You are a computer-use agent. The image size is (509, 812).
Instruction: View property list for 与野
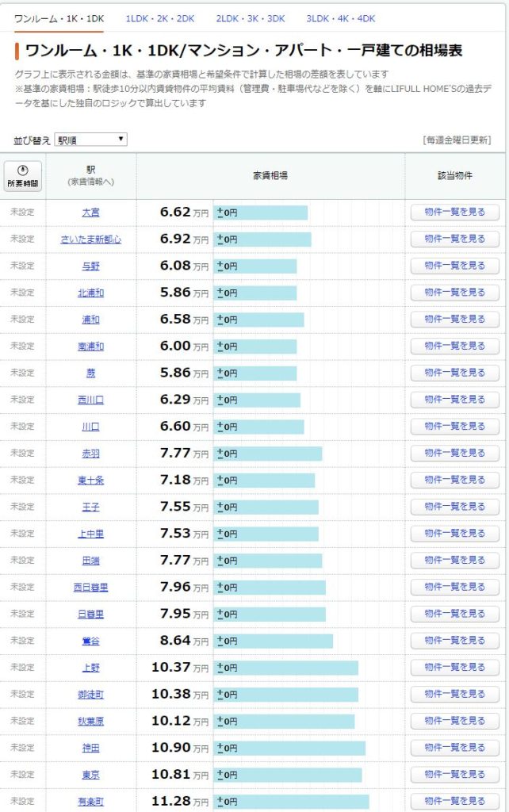(454, 266)
